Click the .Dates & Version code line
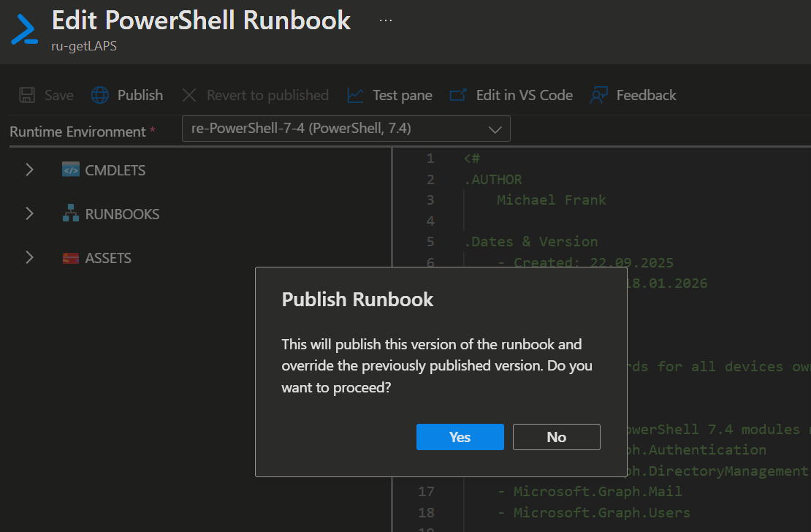The image size is (811, 532). point(530,241)
